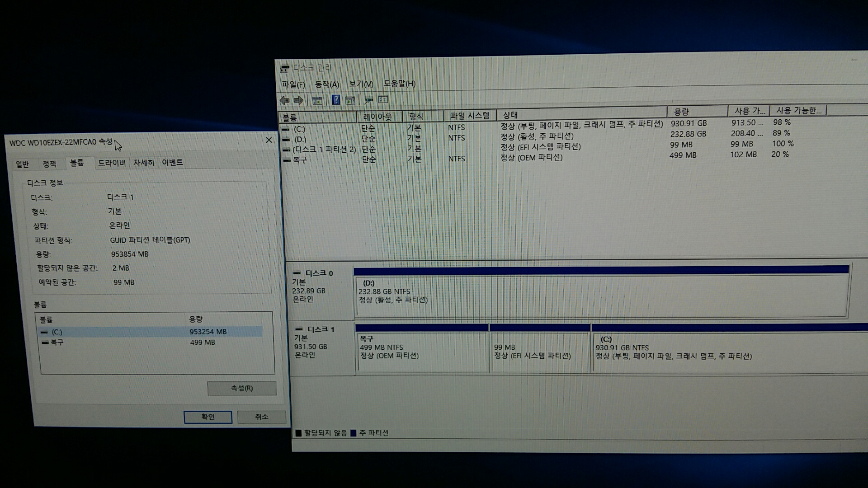Screen dimensions: 868x488
Task: Switch to the 자세히 tab
Action: click(144, 162)
